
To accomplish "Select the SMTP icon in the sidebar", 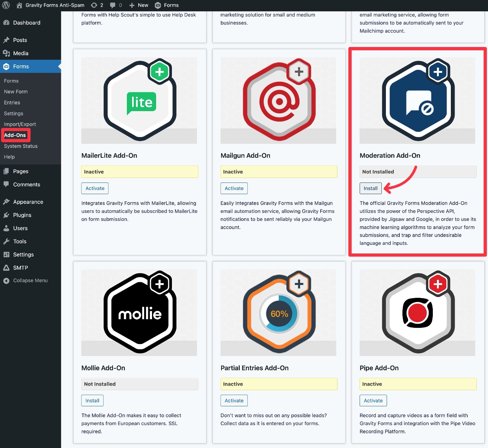I will [x=6, y=267].
